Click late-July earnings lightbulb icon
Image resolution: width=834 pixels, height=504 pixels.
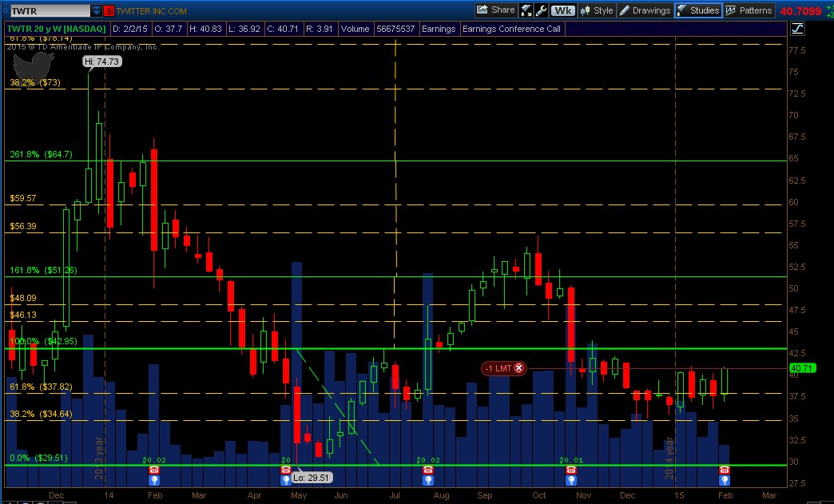(428, 480)
